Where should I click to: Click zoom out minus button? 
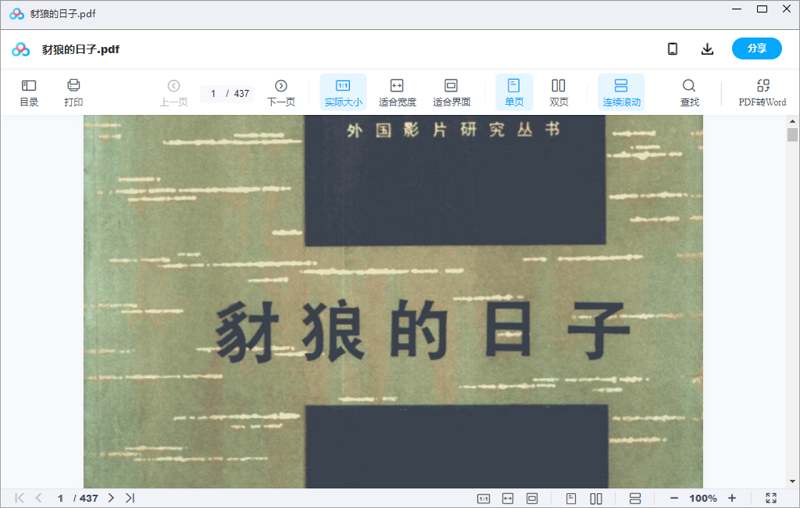click(674, 498)
